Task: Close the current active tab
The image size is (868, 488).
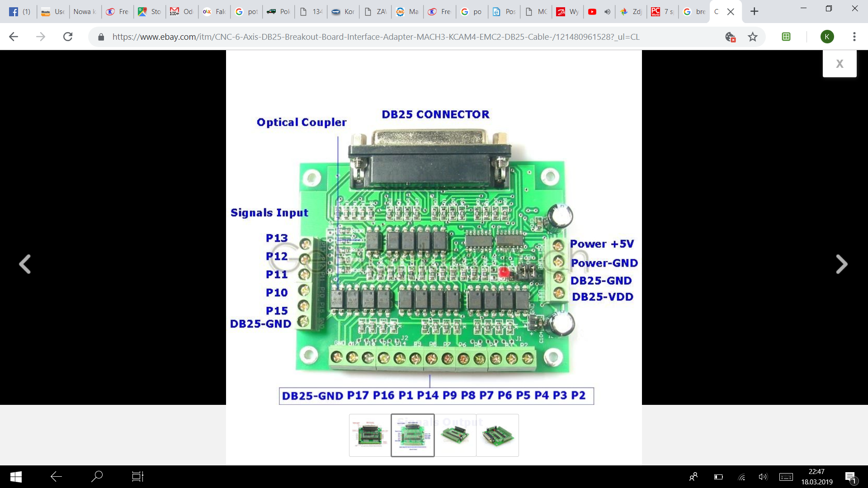Action: pyautogui.click(x=731, y=12)
